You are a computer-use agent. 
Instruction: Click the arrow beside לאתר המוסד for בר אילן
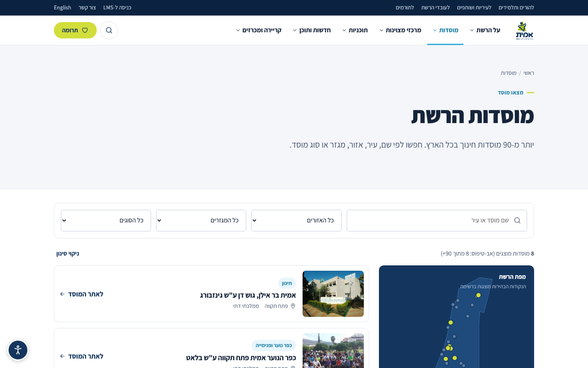pyautogui.click(x=62, y=294)
